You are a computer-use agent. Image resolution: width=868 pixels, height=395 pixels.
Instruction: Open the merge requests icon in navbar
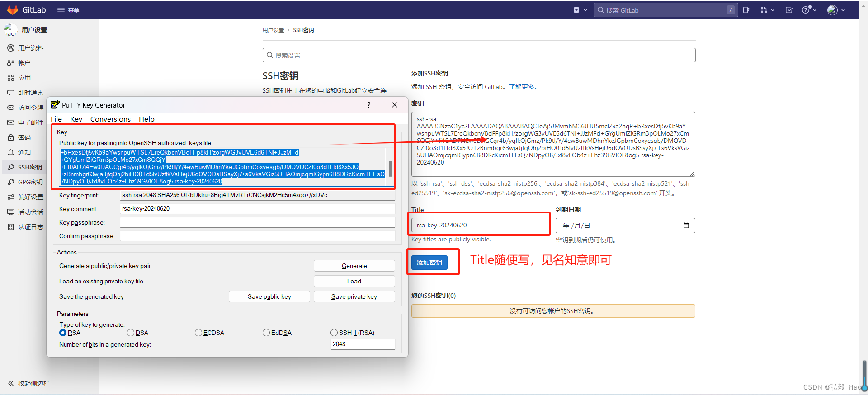(x=766, y=10)
